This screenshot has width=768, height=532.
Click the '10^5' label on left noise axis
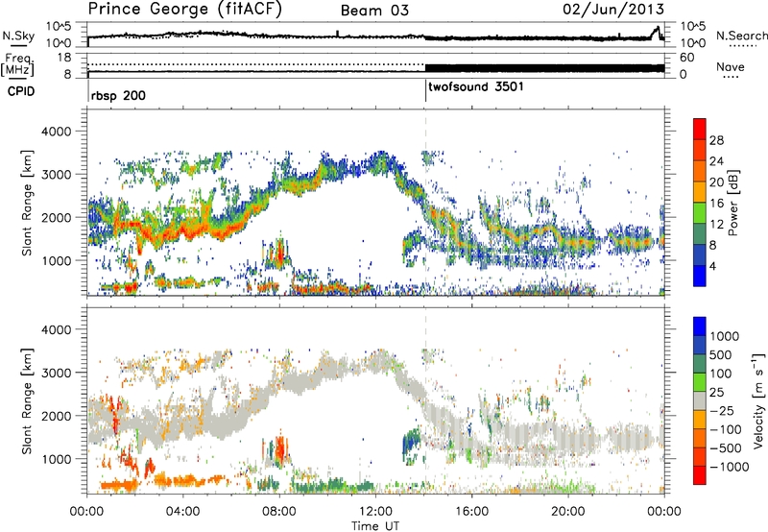59,27
